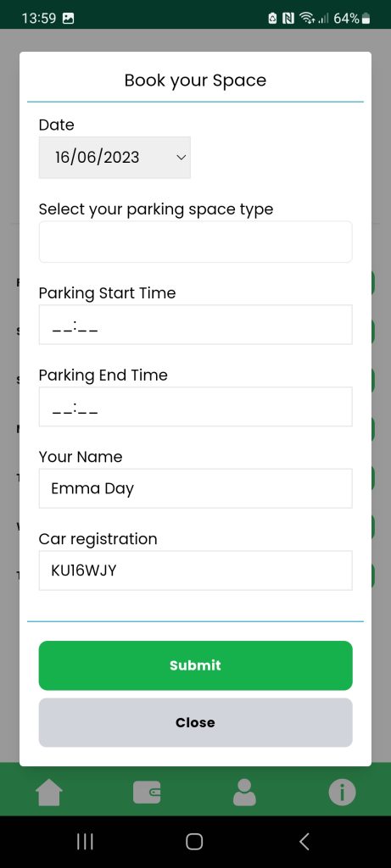The height and width of the screenshot is (868, 391).
Task: Tap Android back arrow button
Action: [x=304, y=842]
